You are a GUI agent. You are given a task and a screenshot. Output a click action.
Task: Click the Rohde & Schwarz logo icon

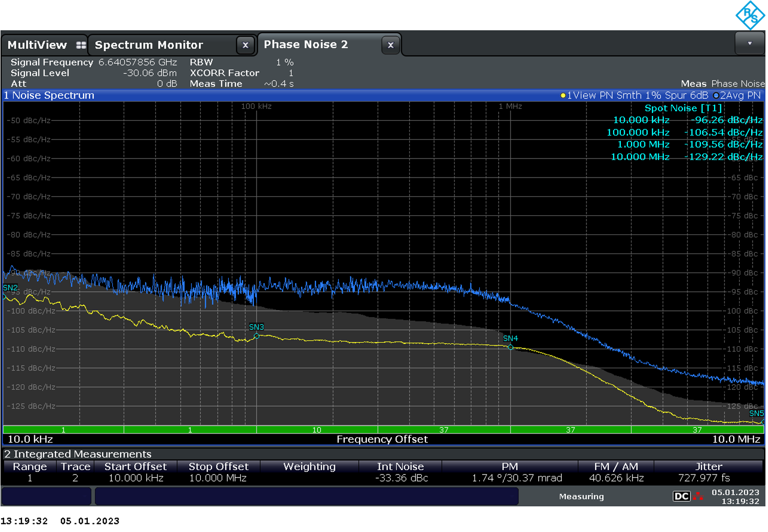pos(750,15)
